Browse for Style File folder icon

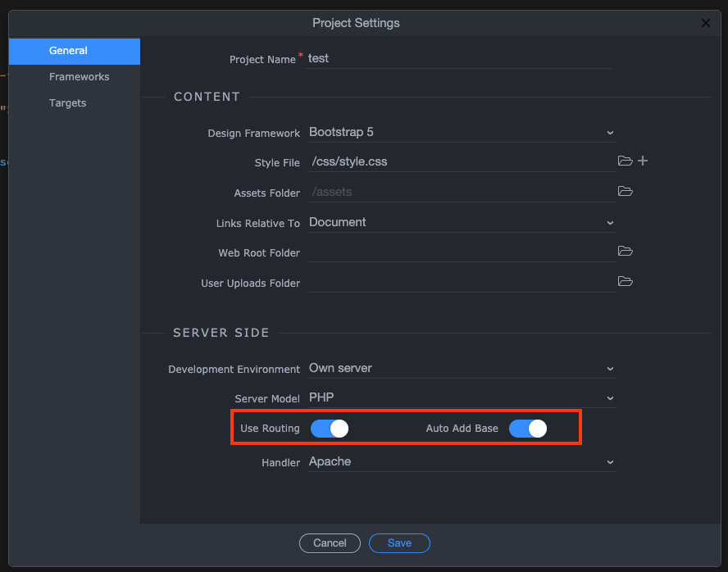625,161
